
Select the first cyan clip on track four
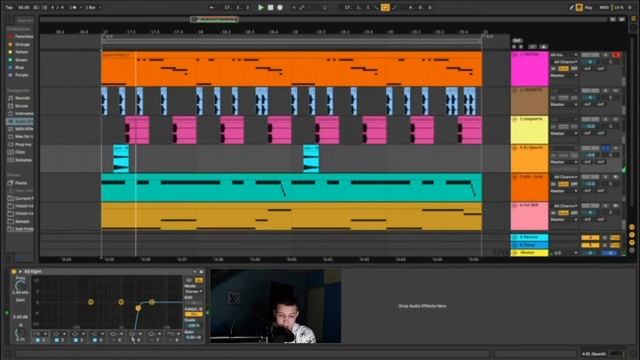tap(121, 159)
